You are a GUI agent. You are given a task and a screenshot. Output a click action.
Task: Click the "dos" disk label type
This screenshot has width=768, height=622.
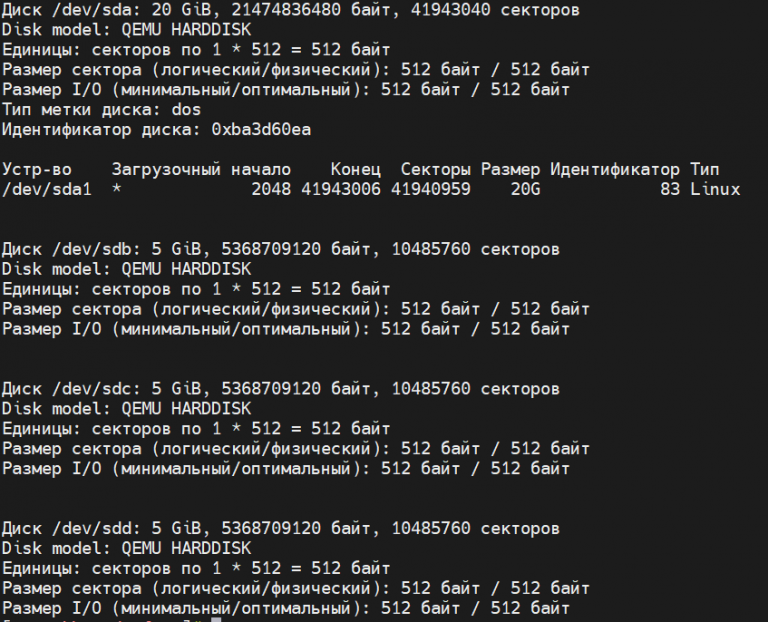pyautogui.click(x=186, y=109)
